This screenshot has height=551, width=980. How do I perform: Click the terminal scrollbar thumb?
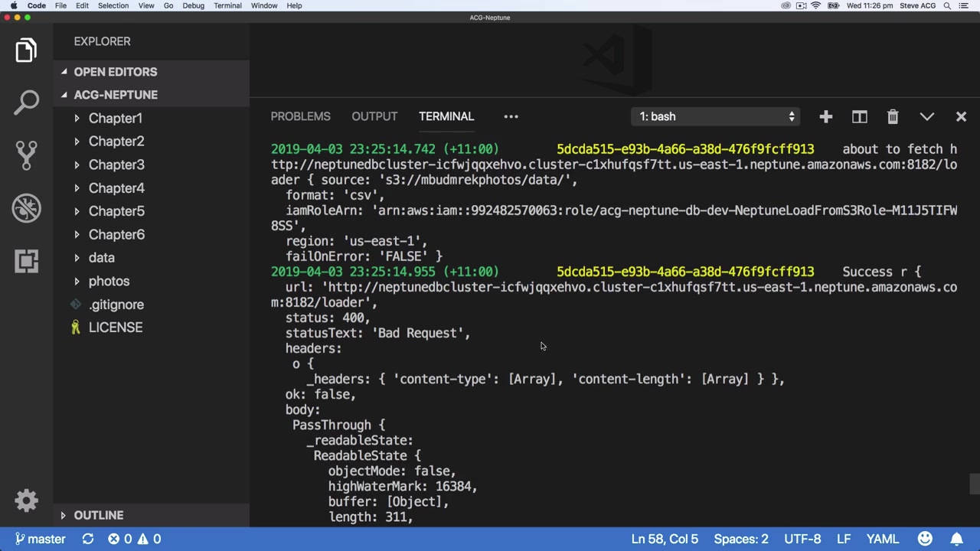(x=975, y=484)
